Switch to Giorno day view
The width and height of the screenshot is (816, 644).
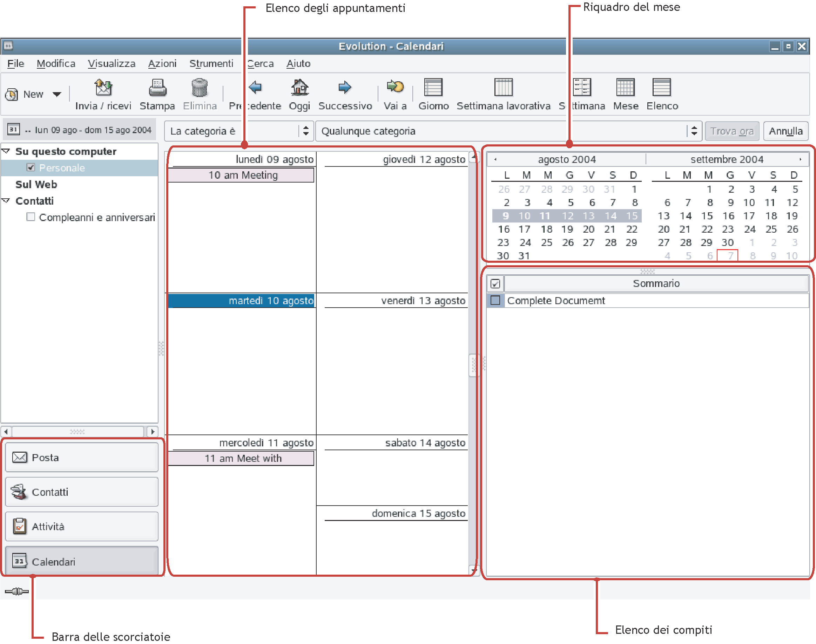point(433,88)
